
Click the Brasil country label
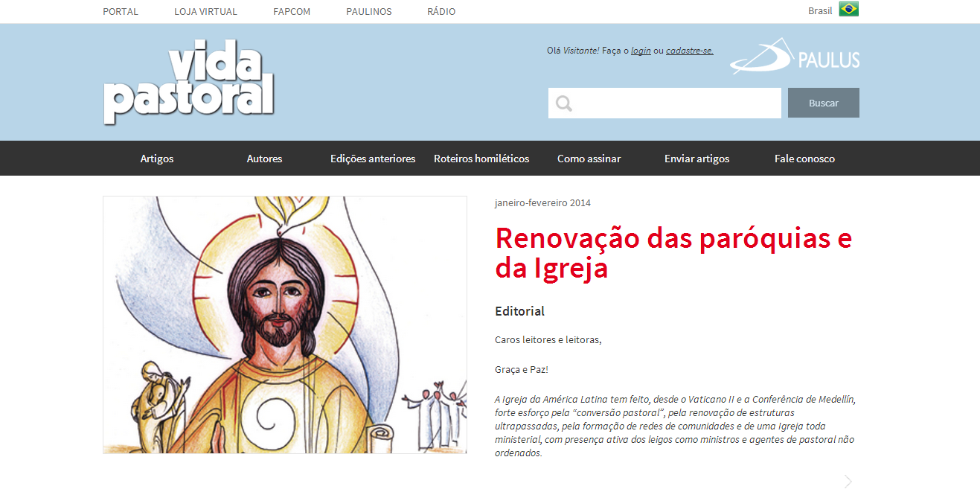(x=820, y=10)
